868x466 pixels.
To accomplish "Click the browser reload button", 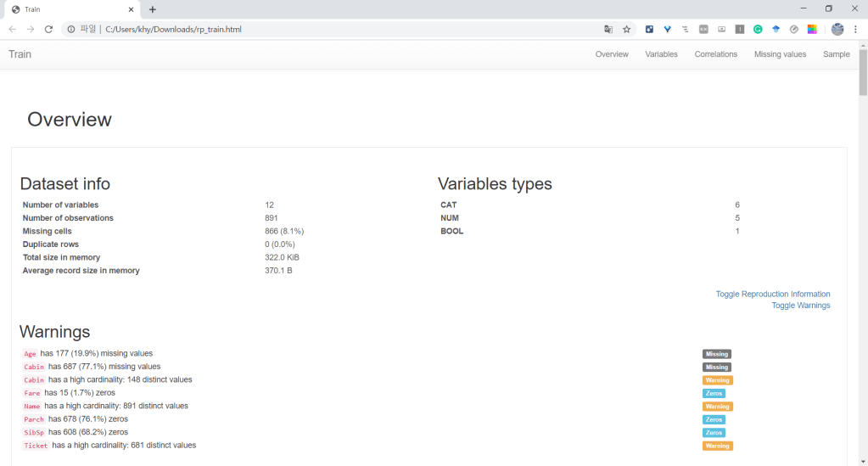I will pos(48,29).
